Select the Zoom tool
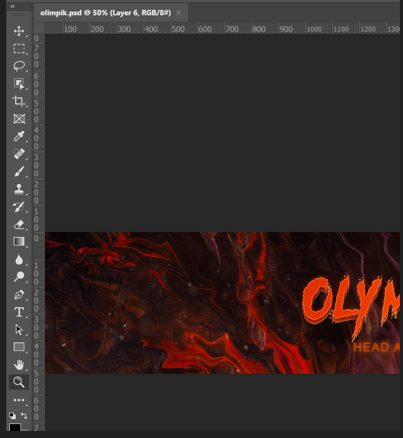Screen dimensions: 403x438 point(19,382)
